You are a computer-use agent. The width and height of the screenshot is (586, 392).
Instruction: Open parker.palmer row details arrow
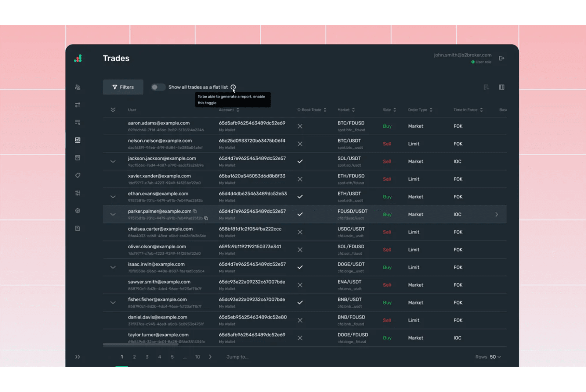497,214
